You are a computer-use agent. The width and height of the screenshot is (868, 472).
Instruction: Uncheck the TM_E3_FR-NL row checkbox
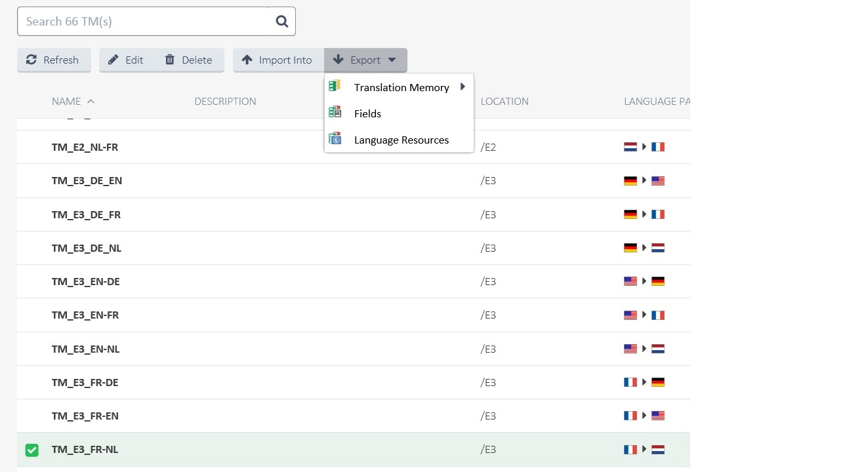[31, 450]
